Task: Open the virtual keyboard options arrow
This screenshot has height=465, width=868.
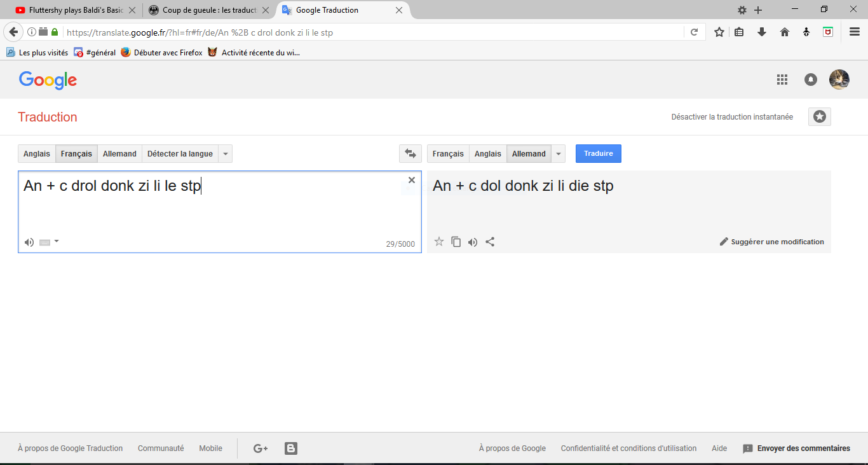Action: [57, 241]
